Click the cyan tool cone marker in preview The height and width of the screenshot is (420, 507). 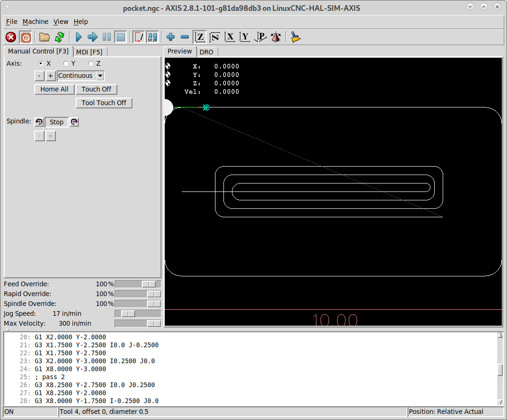coord(206,107)
